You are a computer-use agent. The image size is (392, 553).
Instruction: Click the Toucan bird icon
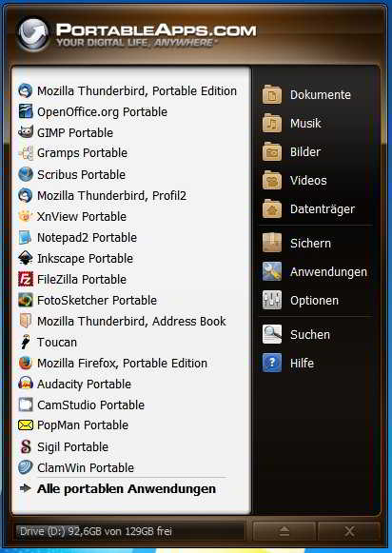(x=26, y=342)
